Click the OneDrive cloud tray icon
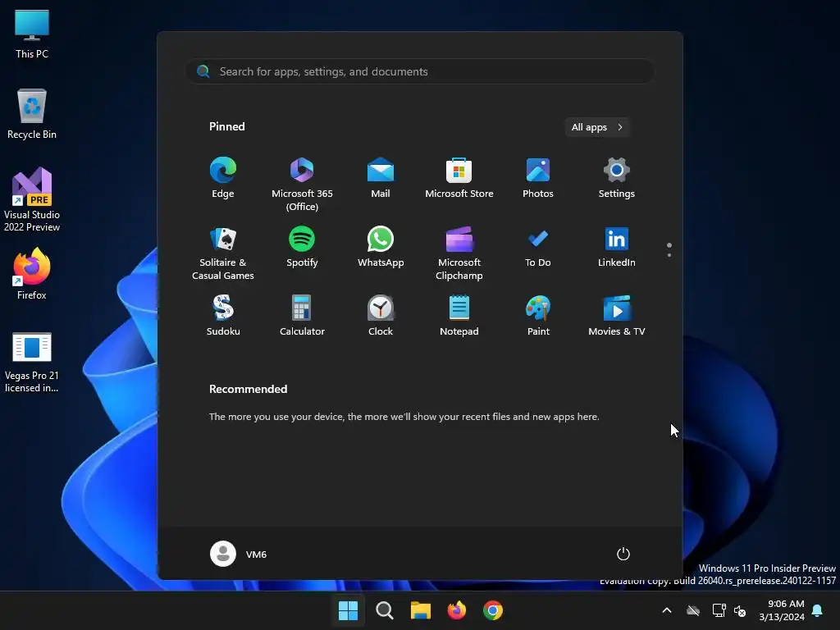The width and height of the screenshot is (840, 630). coord(693,610)
